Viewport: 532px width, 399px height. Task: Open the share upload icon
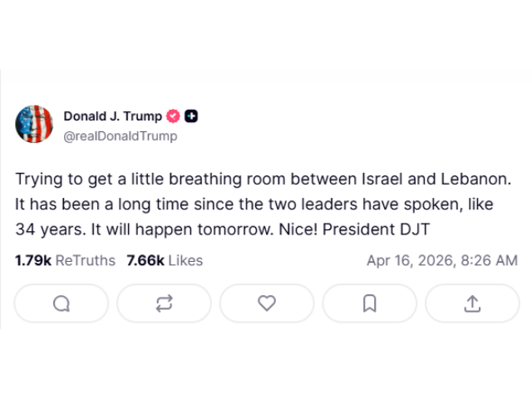[x=472, y=304]
